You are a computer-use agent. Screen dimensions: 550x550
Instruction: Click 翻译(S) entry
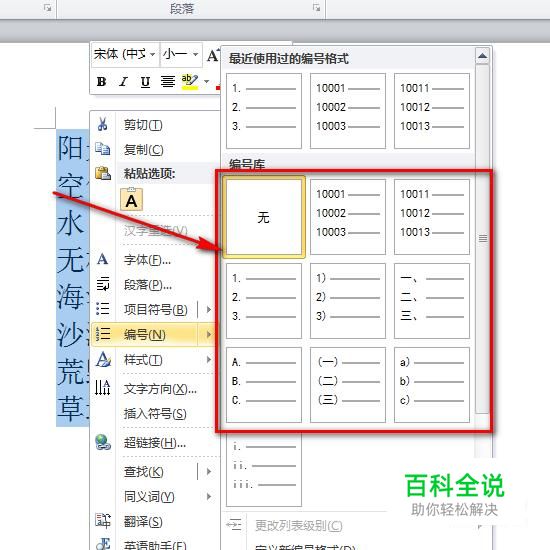143,522
